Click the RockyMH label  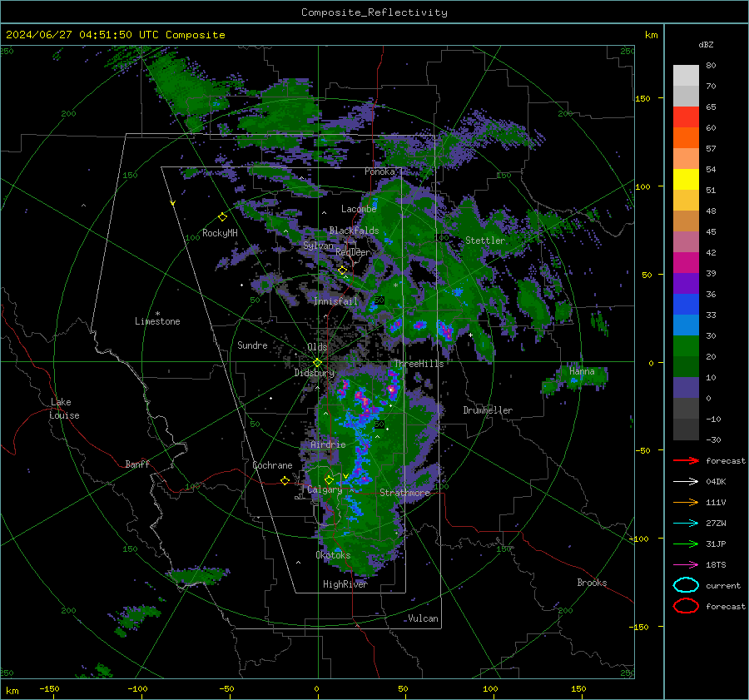220,233
